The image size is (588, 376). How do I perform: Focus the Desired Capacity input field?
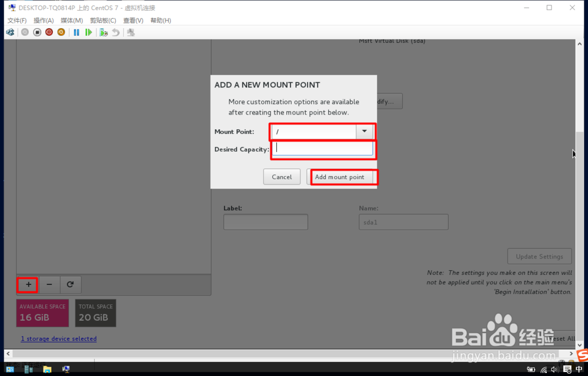(322, 149)
